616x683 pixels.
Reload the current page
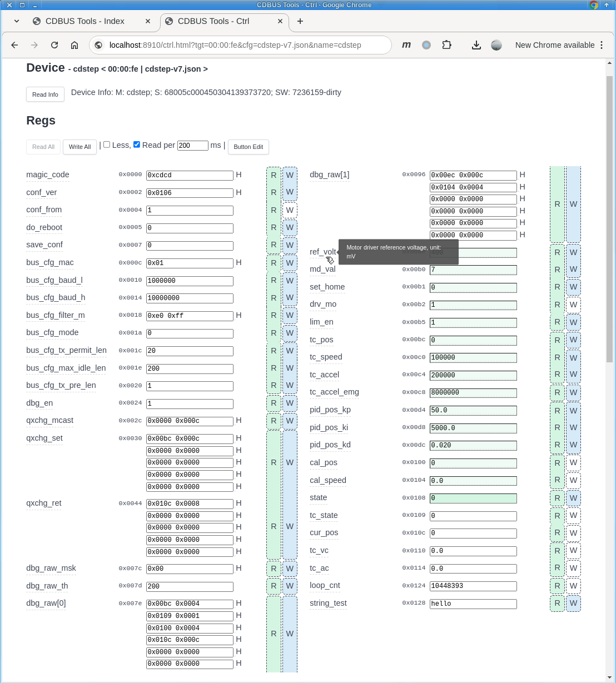tap(54, 45)
